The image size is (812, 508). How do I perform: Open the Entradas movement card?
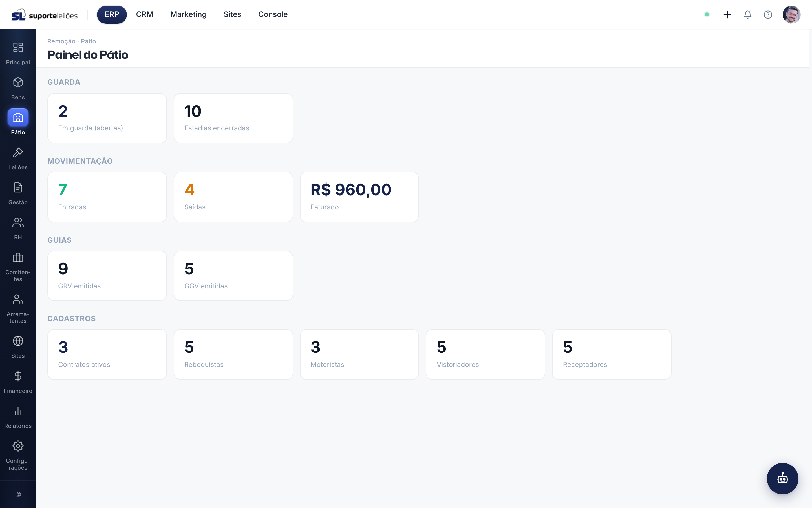click(107, 197)
